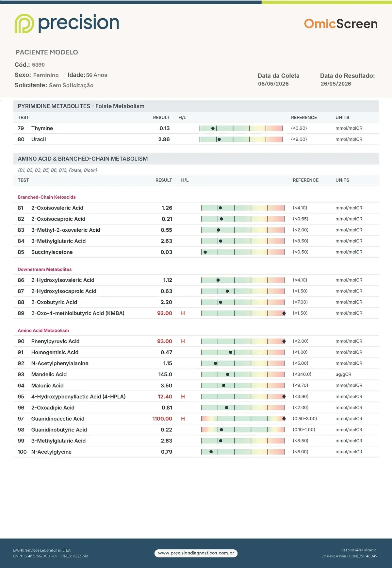Click the KMBA range bar marker

[284, 313]
